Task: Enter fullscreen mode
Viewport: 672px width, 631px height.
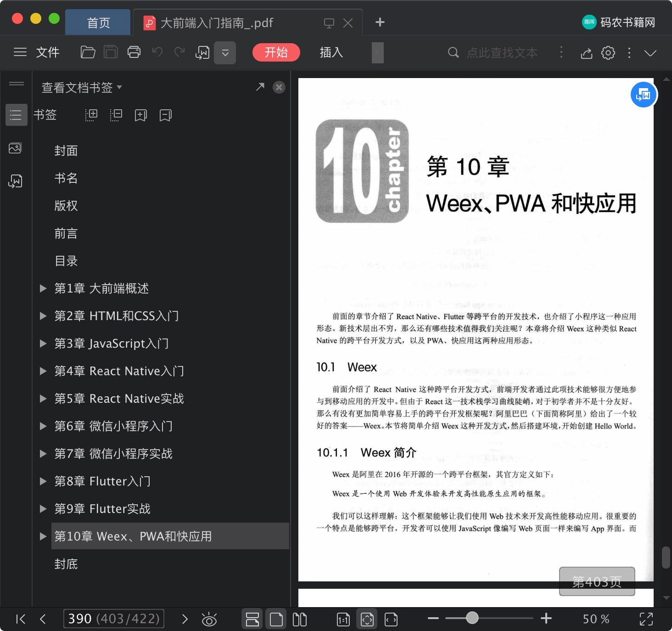Action: (646, 619)
